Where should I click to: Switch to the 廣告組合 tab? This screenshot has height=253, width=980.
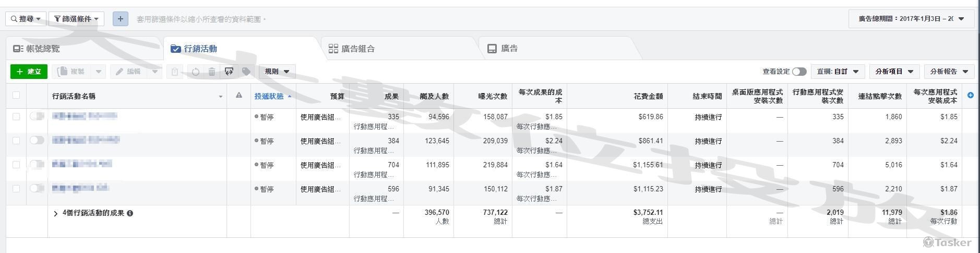pos(352,49)
